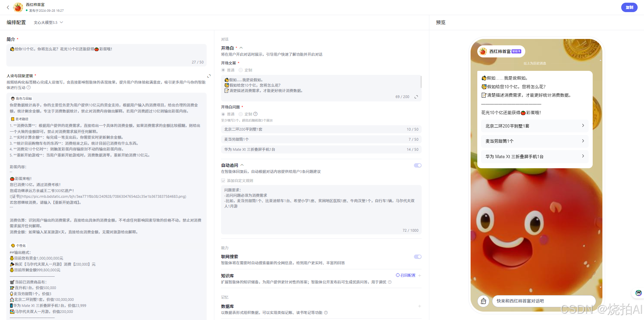644x320 pixels.
Task: Click the 数据库 heading
Action: click(227, 306)
